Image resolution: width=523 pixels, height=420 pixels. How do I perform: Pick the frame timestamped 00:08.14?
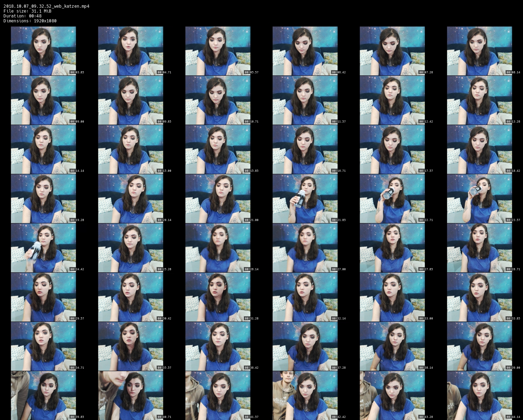479,51
